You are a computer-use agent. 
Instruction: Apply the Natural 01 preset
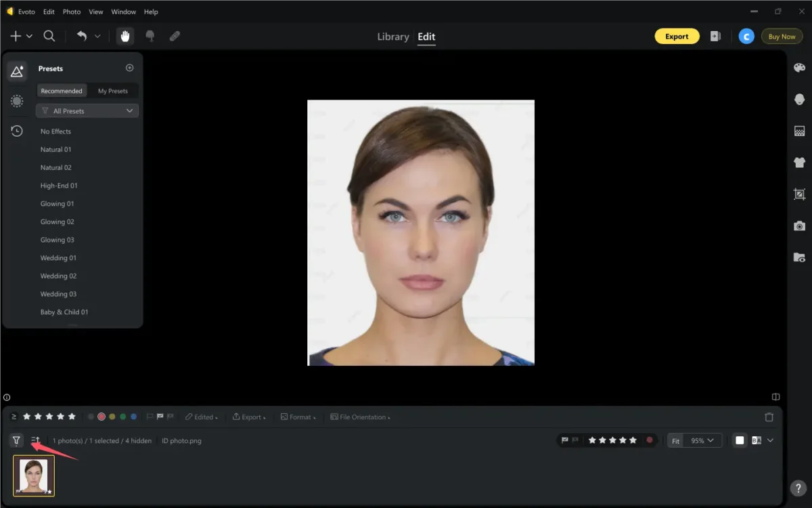55,150
